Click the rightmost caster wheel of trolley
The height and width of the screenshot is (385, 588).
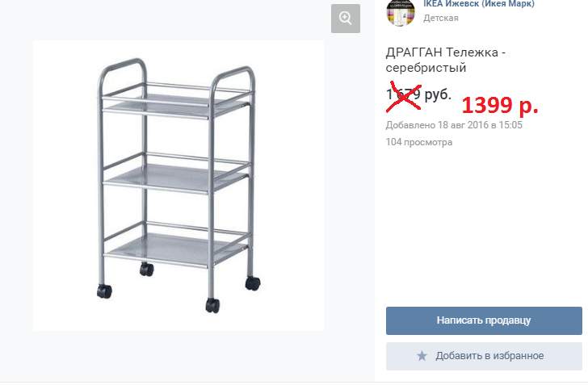253,283
